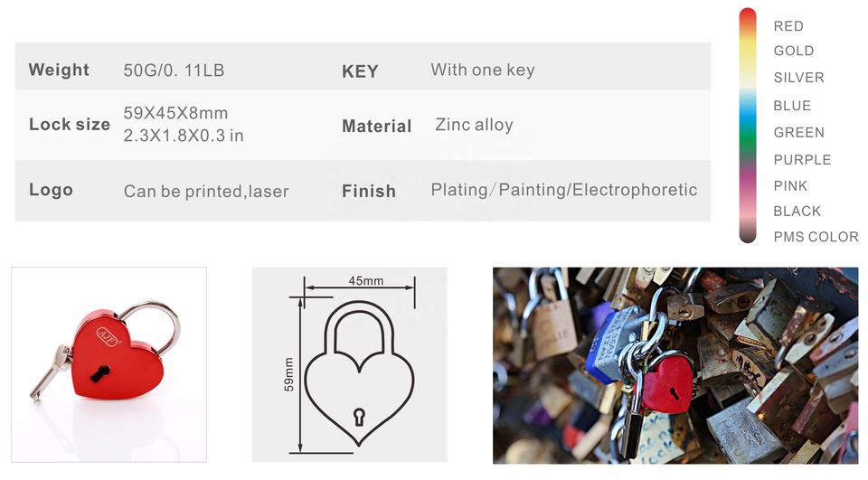The image size is (868, 480).
Task: Choose the PURPLE color option
Action: 802,160
